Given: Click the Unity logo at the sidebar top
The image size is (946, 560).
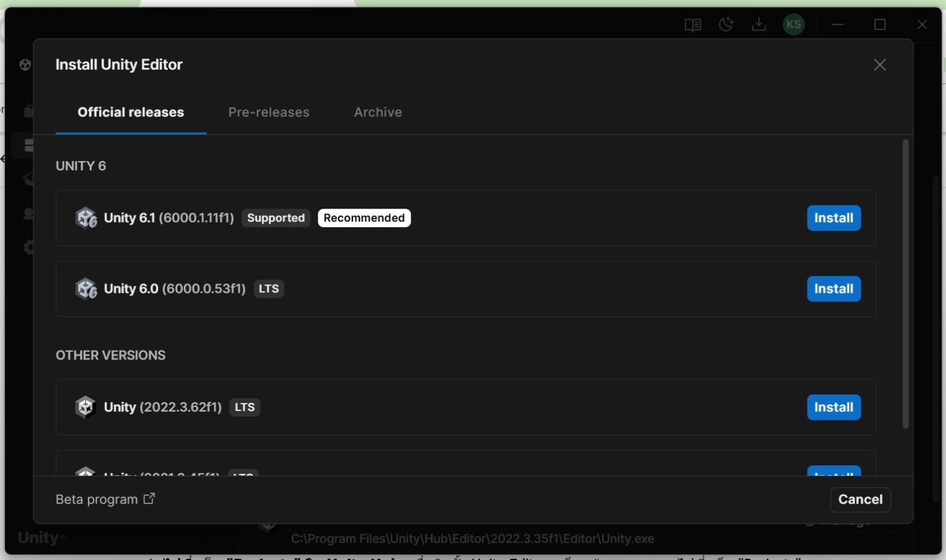Looking at the screenshot, I should click(x=25, y=64).
